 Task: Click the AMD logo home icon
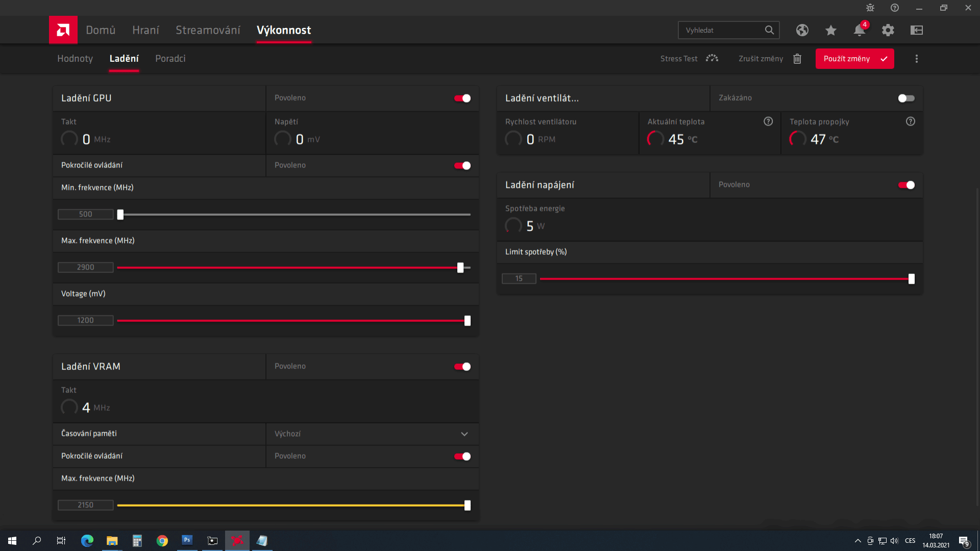pos(63,30)
